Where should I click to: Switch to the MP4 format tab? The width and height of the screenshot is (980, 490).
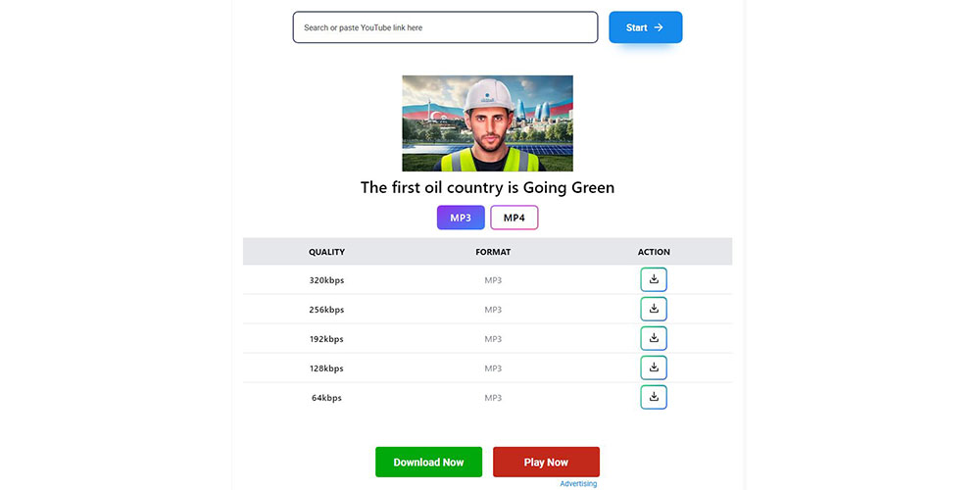(514, 218)
